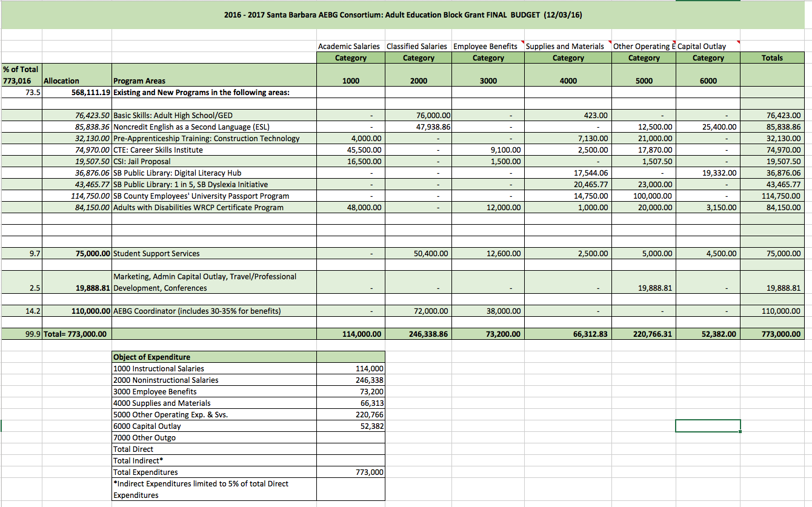Image resolution: width=812 pixels, height=507 pixels.
Task: Select the CSI: Jail Proposal row label
Action: point(142,161)
